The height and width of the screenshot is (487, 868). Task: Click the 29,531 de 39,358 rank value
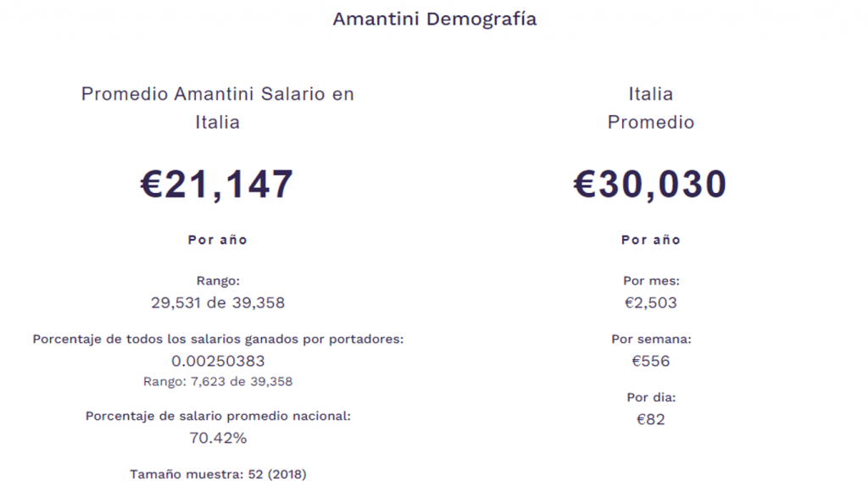tap(217, 302)
